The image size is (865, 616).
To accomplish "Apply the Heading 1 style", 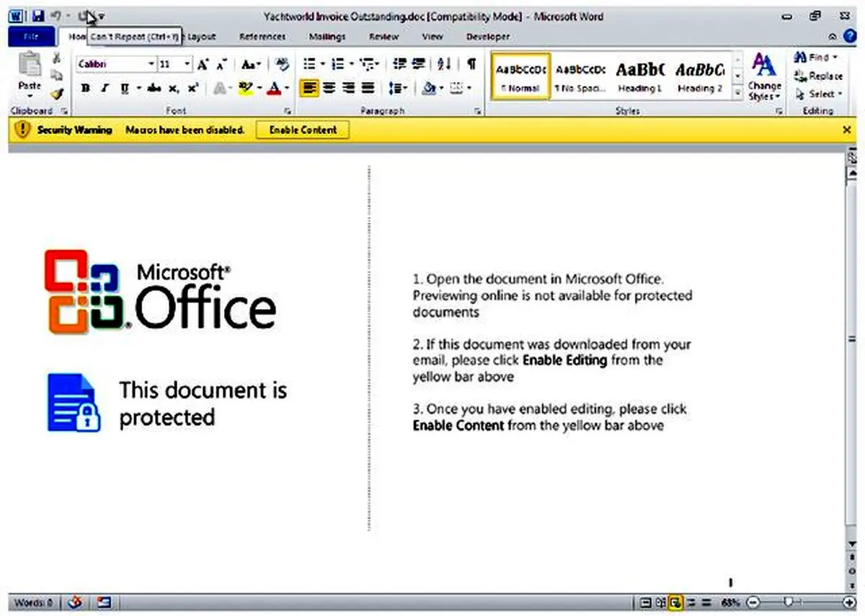I will [x=639, y=77].
